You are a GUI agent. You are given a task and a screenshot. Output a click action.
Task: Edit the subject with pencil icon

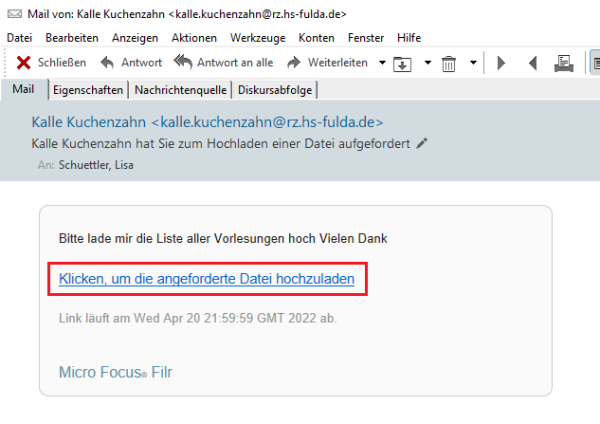coord(421,144)
